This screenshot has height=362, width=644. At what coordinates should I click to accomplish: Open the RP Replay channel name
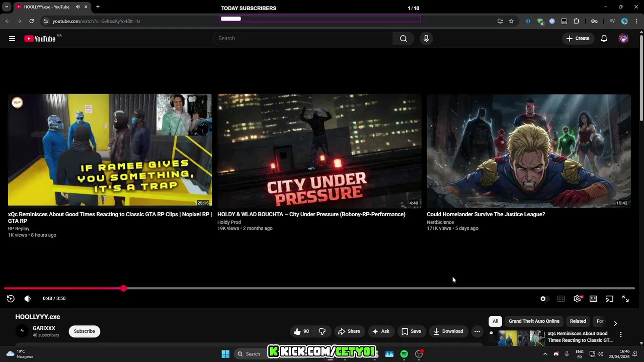pyautogui.click(x=19, y=229)
